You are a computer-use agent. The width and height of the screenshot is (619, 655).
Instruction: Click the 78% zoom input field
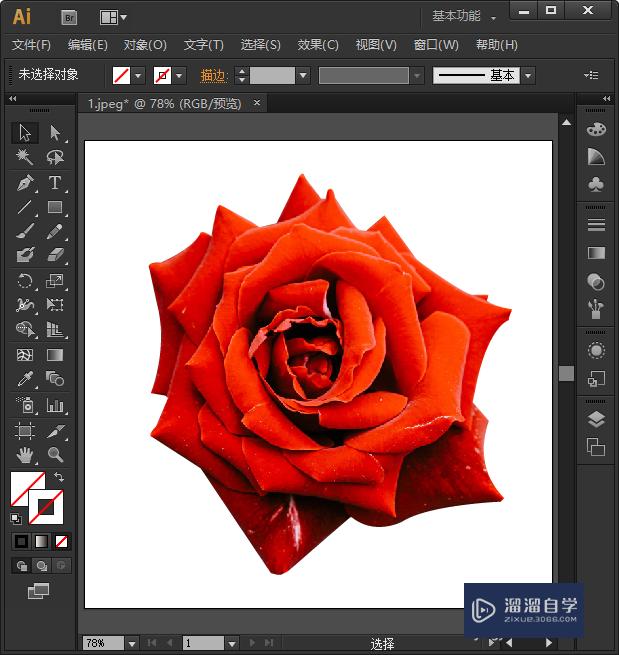tap(103, 643)
